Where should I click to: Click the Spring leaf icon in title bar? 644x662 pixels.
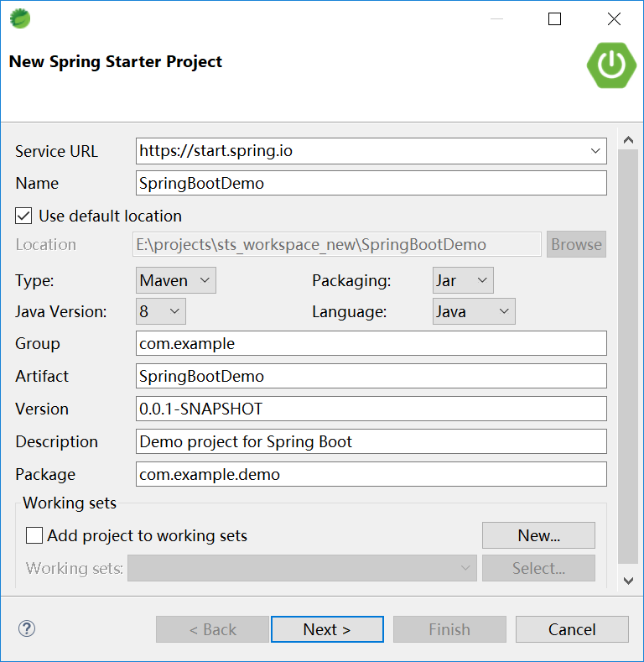20,18
